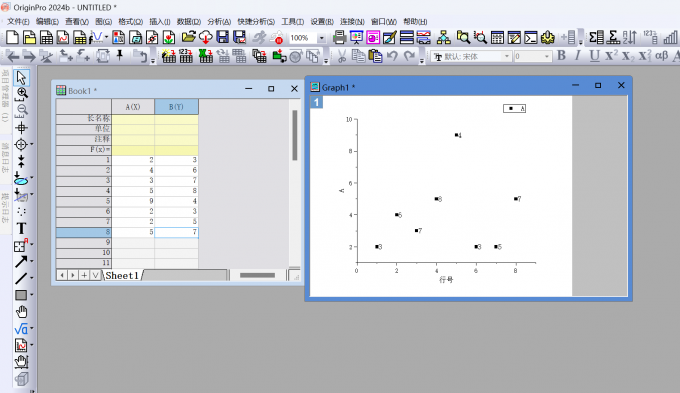
Task: Toggle Italic formatting
Action: pos(578,56)
